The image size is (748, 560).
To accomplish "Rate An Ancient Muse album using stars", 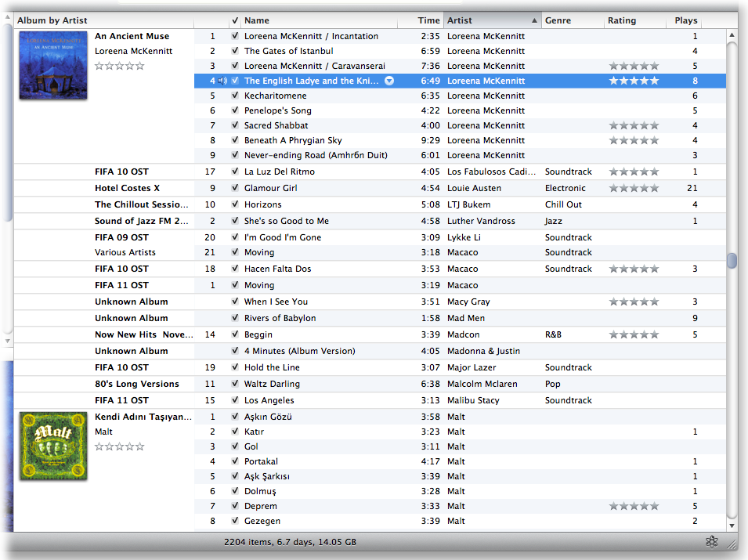I will [x=119, y=67].
